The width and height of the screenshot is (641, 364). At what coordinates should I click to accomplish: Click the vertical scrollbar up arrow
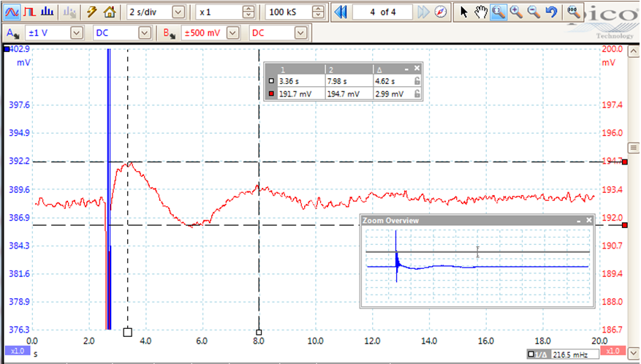634,52
